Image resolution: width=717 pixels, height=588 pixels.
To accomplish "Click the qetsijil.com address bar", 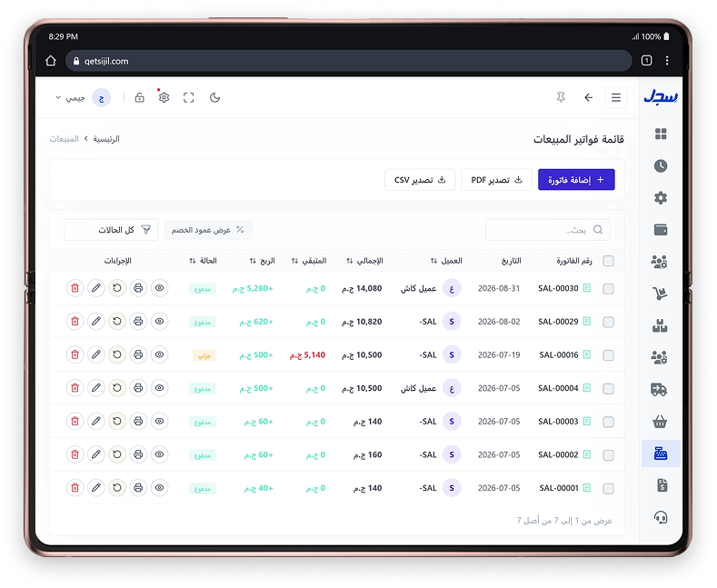I will tap(349, 61).
